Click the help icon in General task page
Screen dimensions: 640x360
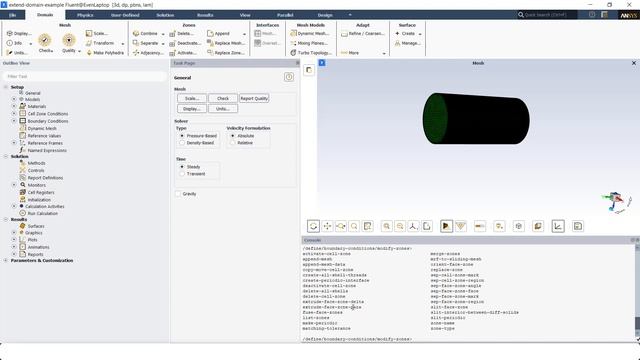pos(289,77)
